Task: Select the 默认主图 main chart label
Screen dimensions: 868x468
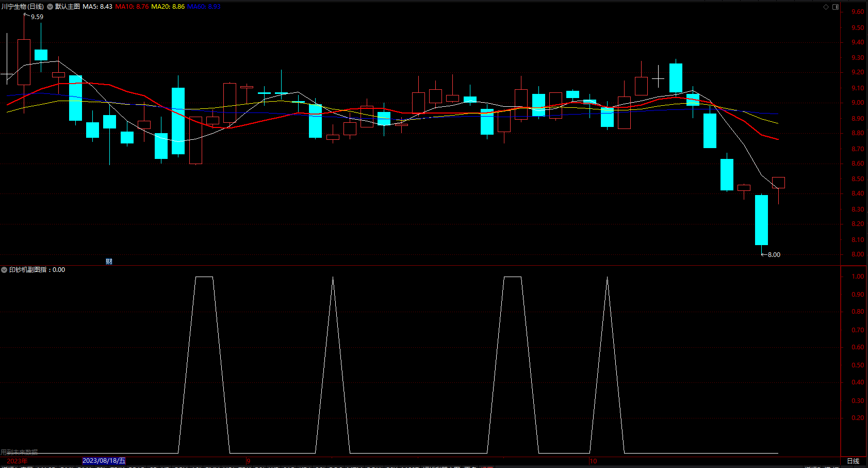Action: [x=68, y=7]
